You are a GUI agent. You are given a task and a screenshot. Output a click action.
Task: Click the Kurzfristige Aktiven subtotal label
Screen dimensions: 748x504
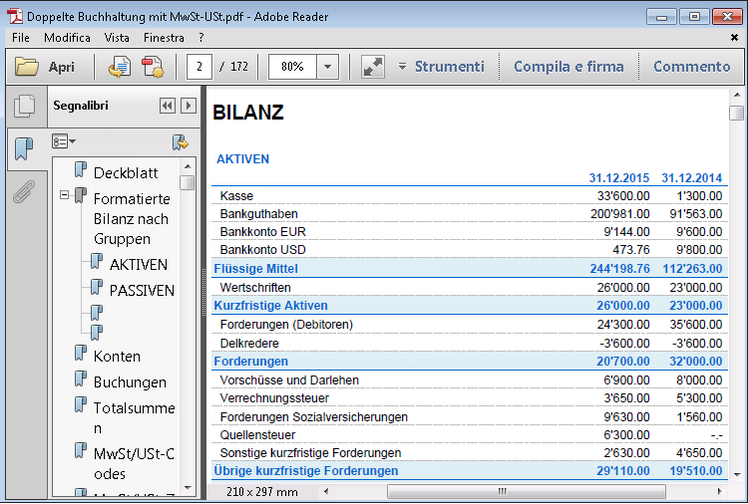pos(270,305)
